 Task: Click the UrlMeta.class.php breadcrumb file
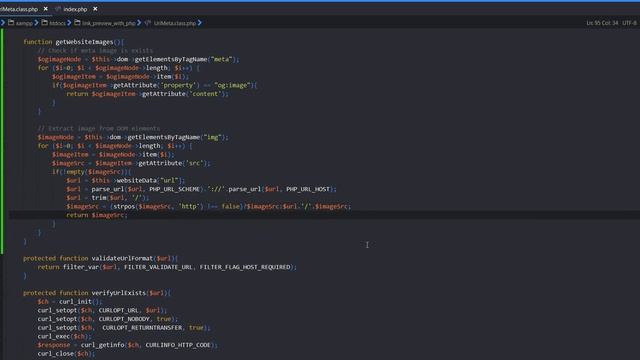pos(175,23)
